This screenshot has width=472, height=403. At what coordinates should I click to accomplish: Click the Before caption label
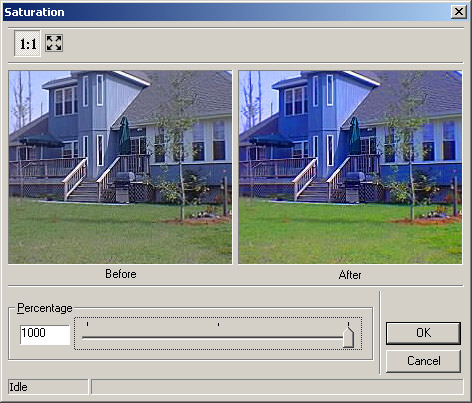pyautogui.click(x=121, y=274)
